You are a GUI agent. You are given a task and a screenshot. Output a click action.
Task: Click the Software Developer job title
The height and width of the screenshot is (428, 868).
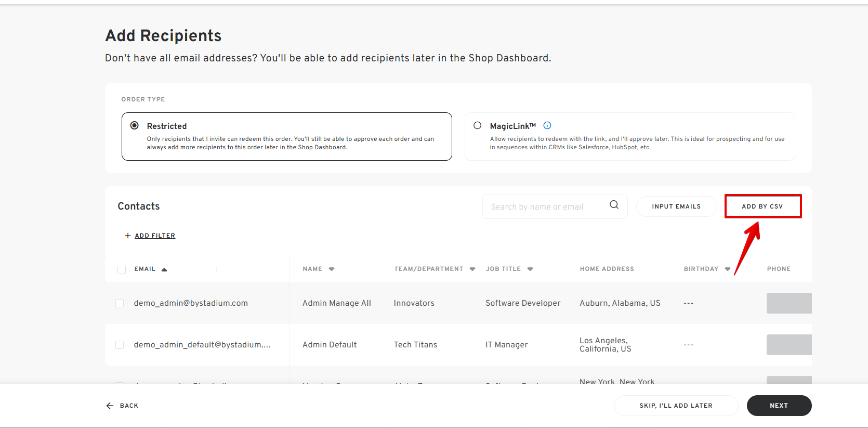coord(523,303)
